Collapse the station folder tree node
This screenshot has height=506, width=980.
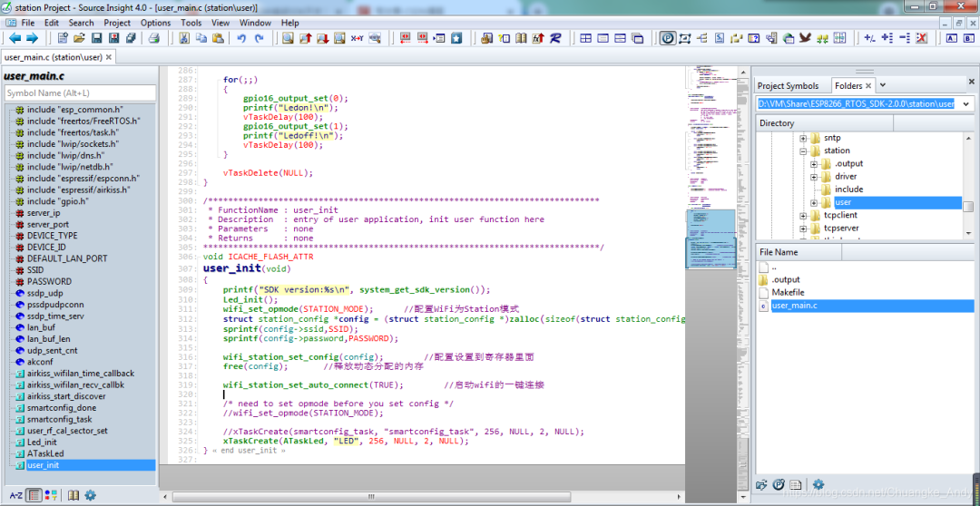pyautogui.click(x=802, y=151)
